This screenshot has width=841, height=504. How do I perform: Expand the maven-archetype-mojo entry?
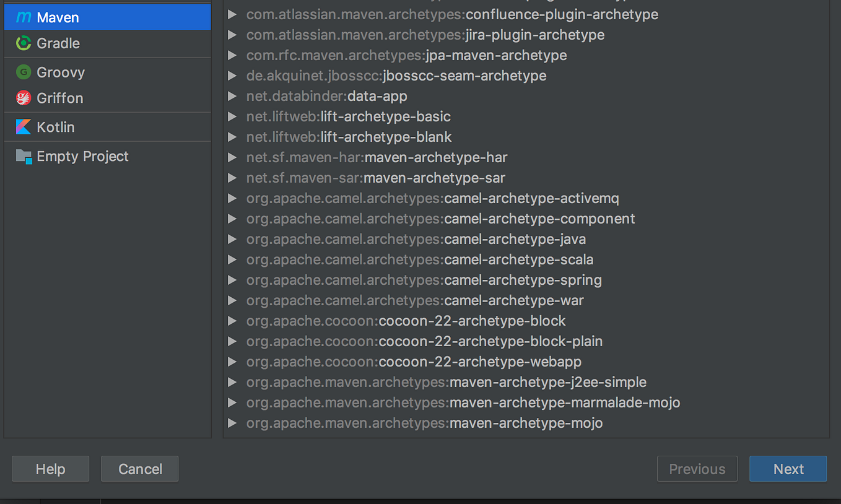(232, 423)
